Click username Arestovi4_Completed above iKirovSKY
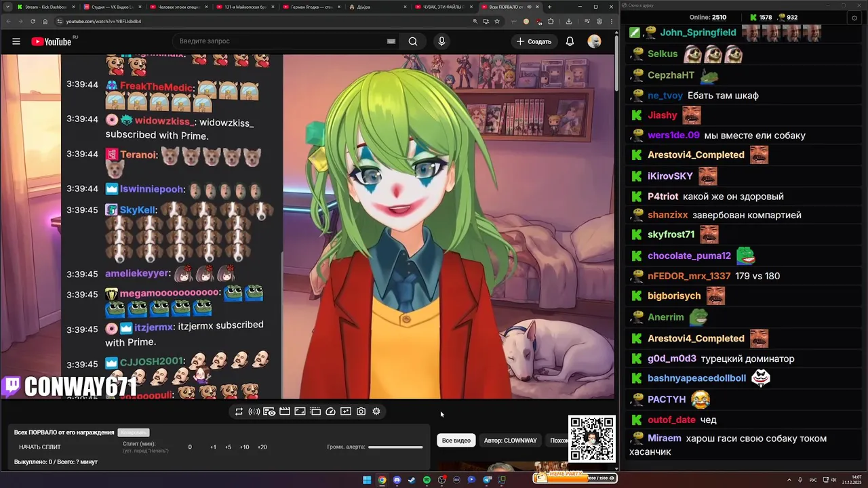 click(696, 155)
